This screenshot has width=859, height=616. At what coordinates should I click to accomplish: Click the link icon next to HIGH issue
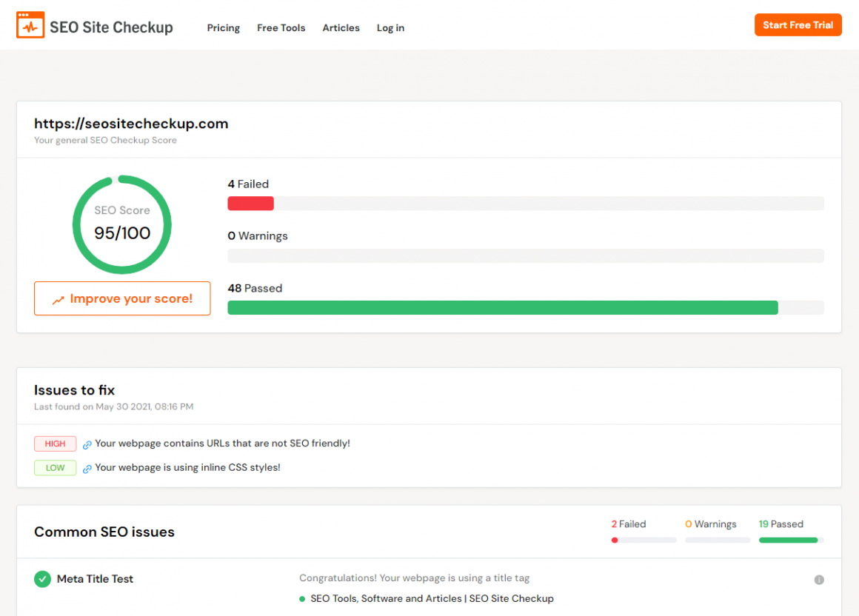click(x=87, y=445)
